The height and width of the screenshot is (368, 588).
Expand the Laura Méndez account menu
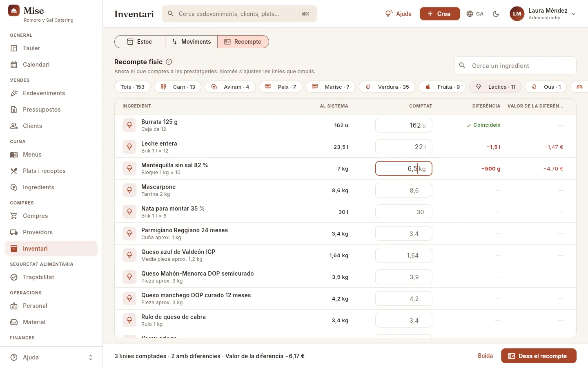click(543, 14)
